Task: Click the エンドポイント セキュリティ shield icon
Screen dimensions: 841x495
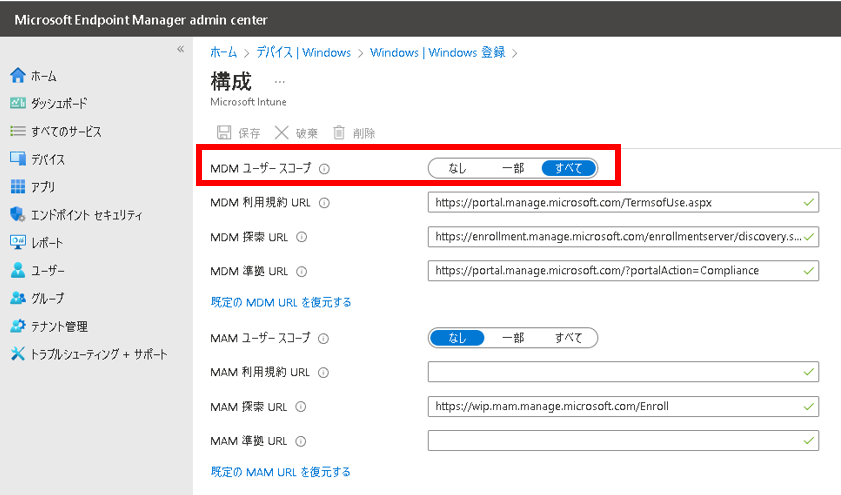Action: [x=18, y=215]
